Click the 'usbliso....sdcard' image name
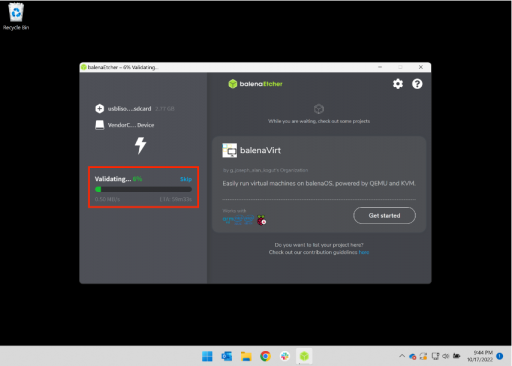Viewport: 512px width, 366px height. point(129,109)
